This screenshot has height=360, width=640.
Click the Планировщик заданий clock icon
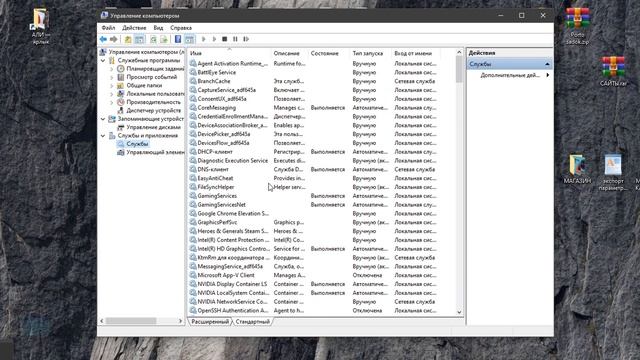click(120, 69)
